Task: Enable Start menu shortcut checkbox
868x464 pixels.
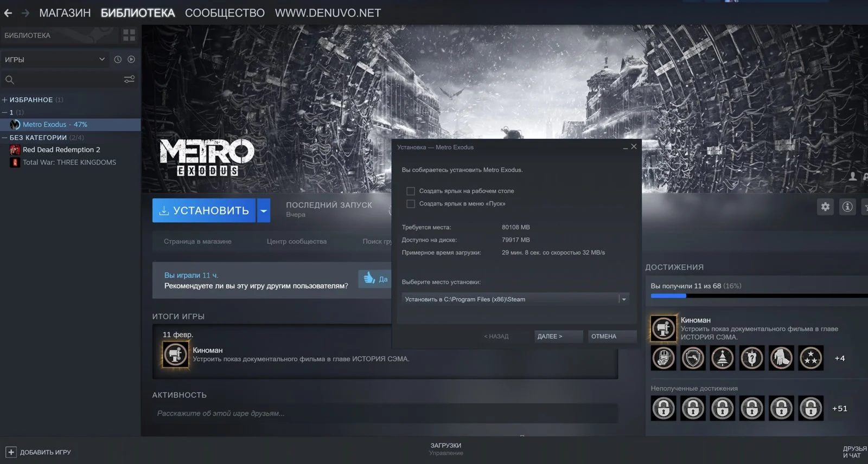Action: pyautogui.click(x=411, y=204)
